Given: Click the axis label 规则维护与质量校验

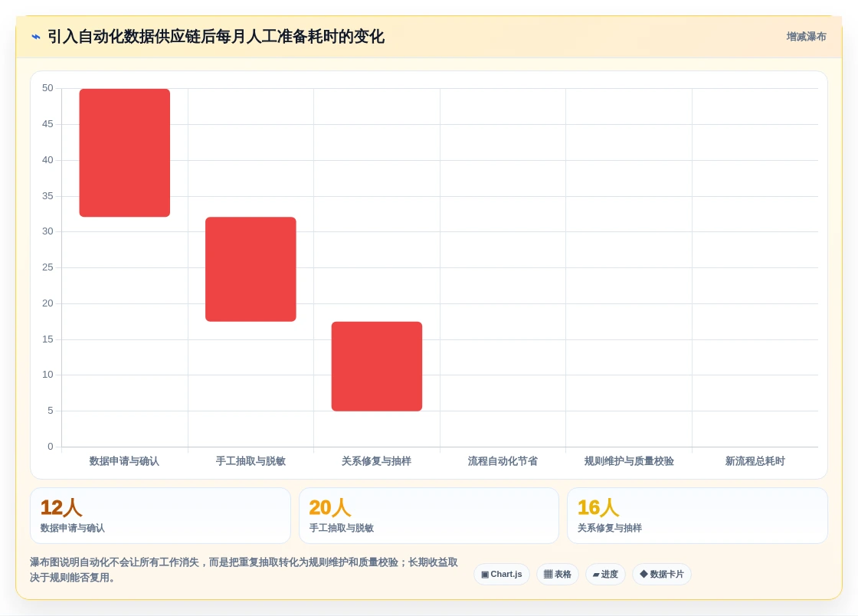Looking at the screenshot, I should (629, 461).
